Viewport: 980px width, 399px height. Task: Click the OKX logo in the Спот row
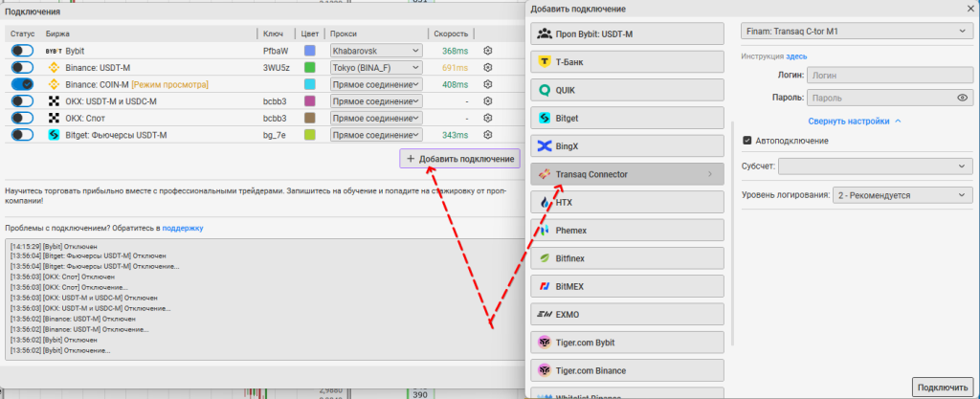[x=54, y=118]
